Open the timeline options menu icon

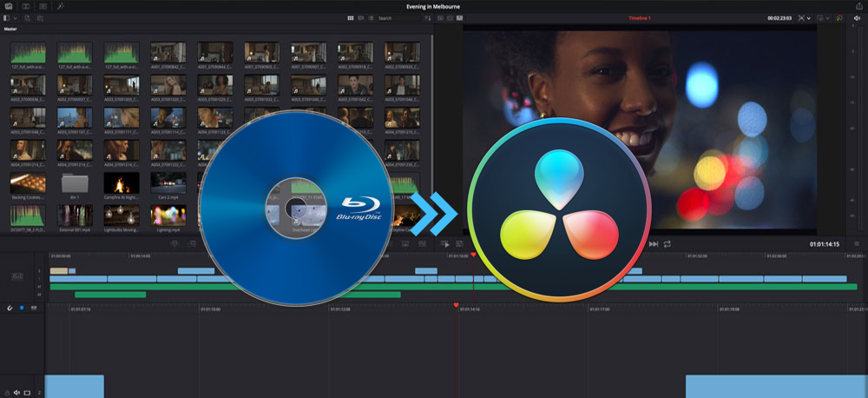click(857, 244)
